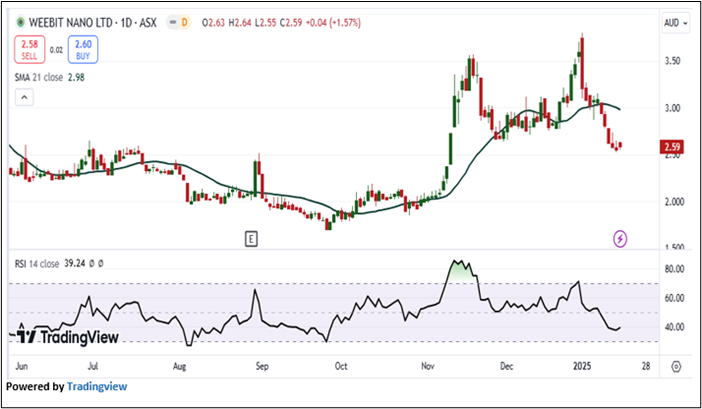This screenshot has height=409, width=702.
Task: Click the 3.00 price axis label
Action: pyautogui.click(x=672, y=108)
